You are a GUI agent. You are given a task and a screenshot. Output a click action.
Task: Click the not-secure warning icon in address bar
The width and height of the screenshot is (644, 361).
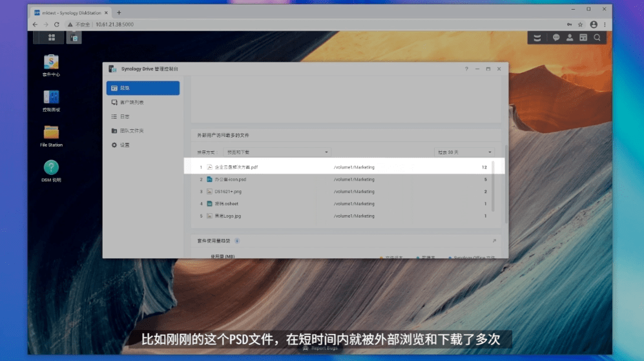[70, 25]
